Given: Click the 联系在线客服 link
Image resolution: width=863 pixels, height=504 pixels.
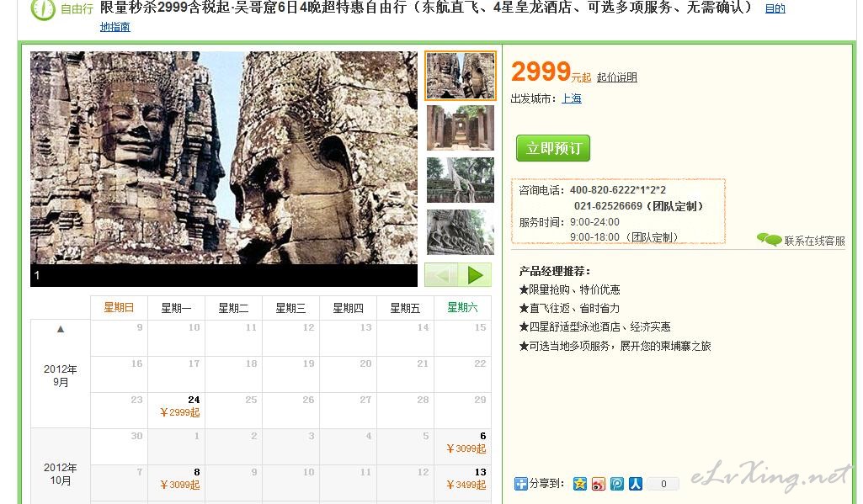Looking at the screenshot, I should click(814, 241).
